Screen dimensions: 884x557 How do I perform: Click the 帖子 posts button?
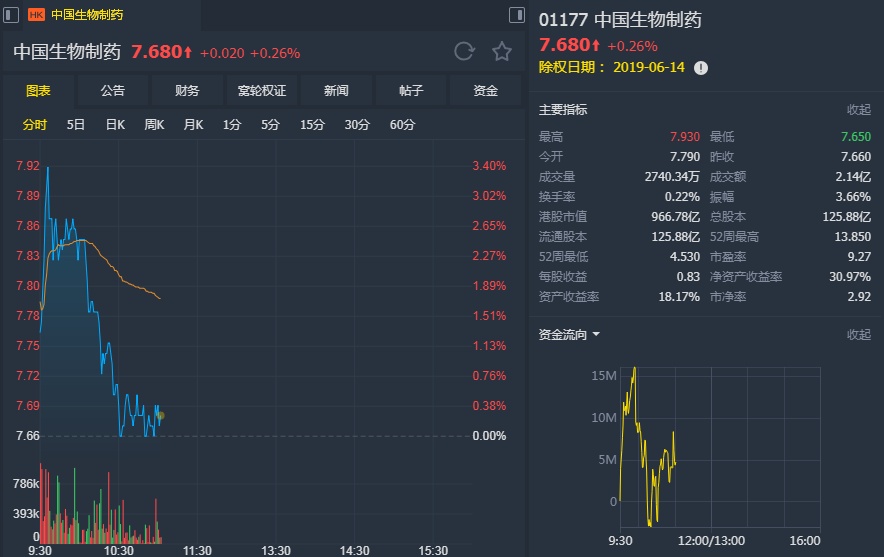411,91
